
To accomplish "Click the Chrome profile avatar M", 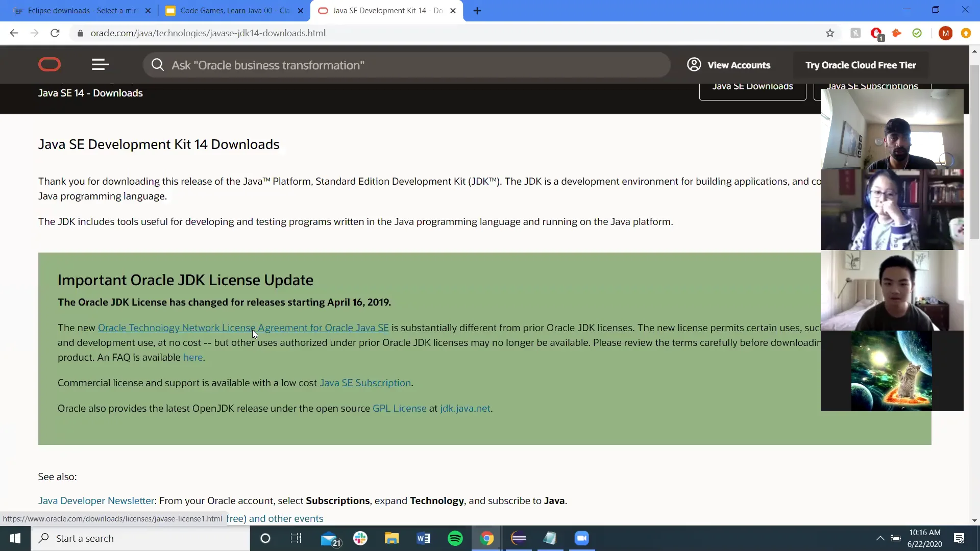I will point(945,33).
